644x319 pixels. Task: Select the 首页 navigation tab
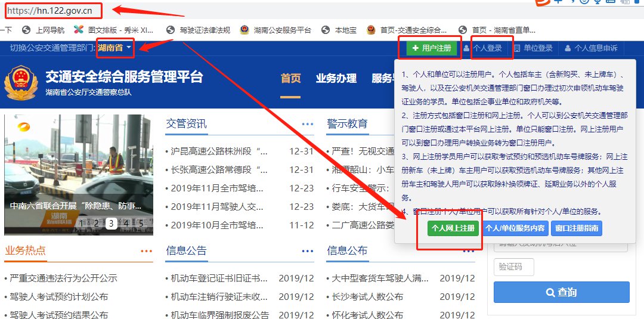(290, 79)
